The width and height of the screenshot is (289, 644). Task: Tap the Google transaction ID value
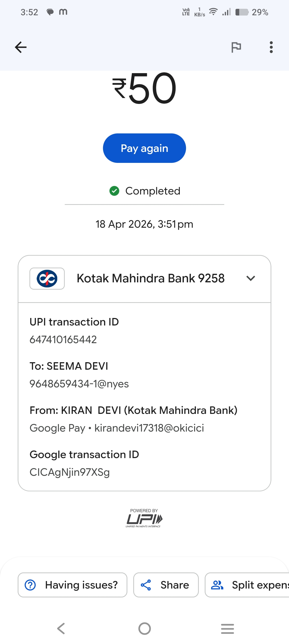[70, 472]
